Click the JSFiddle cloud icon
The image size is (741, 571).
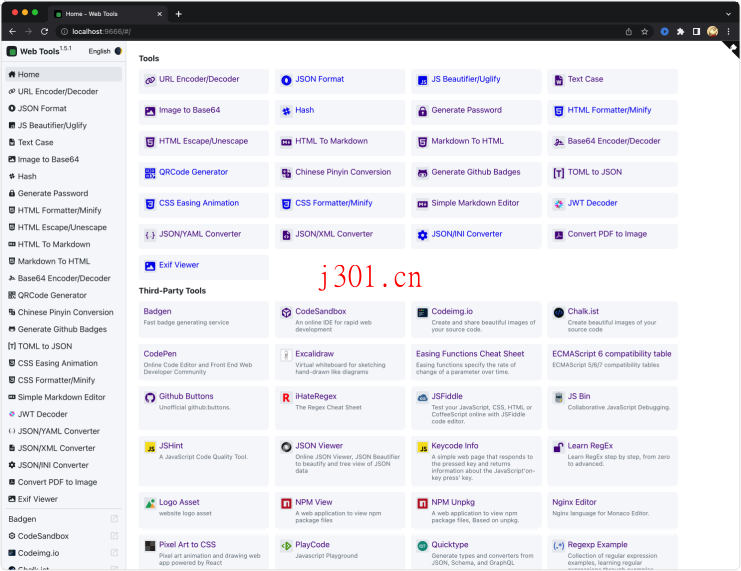(422, 398)
